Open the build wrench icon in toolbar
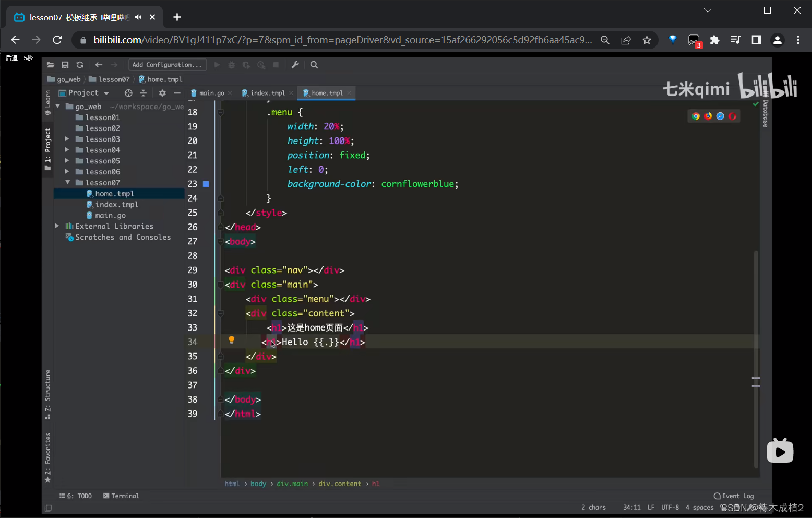 [295, 65]
